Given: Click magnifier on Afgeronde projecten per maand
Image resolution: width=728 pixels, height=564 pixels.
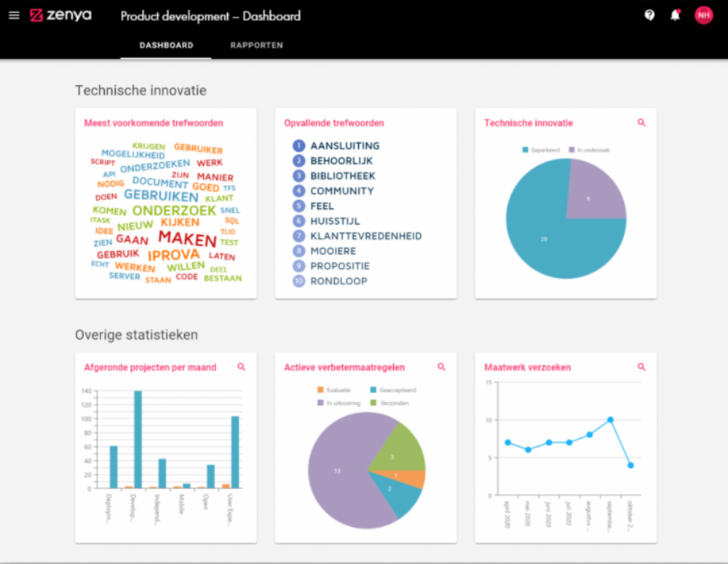Looking at the screenshot, I should point(242,367).
